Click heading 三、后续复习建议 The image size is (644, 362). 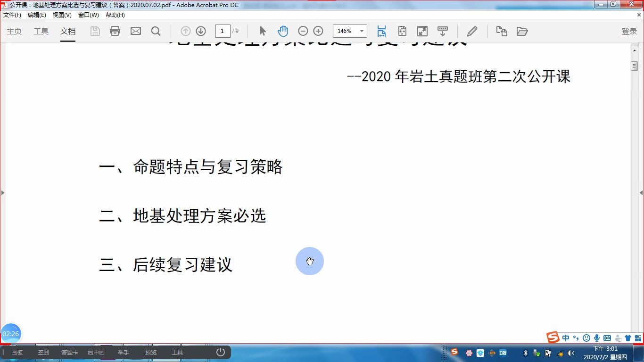166,265
